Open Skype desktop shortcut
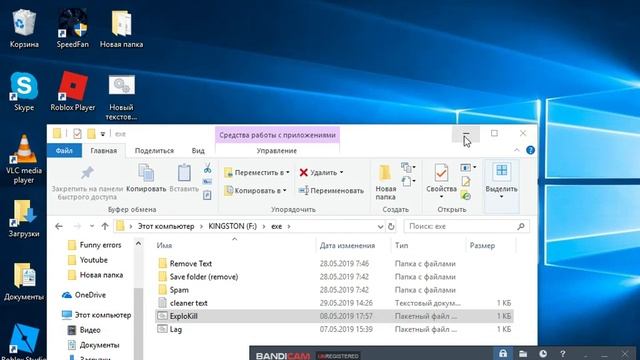 pyautogui.click(x=24, y=92)
